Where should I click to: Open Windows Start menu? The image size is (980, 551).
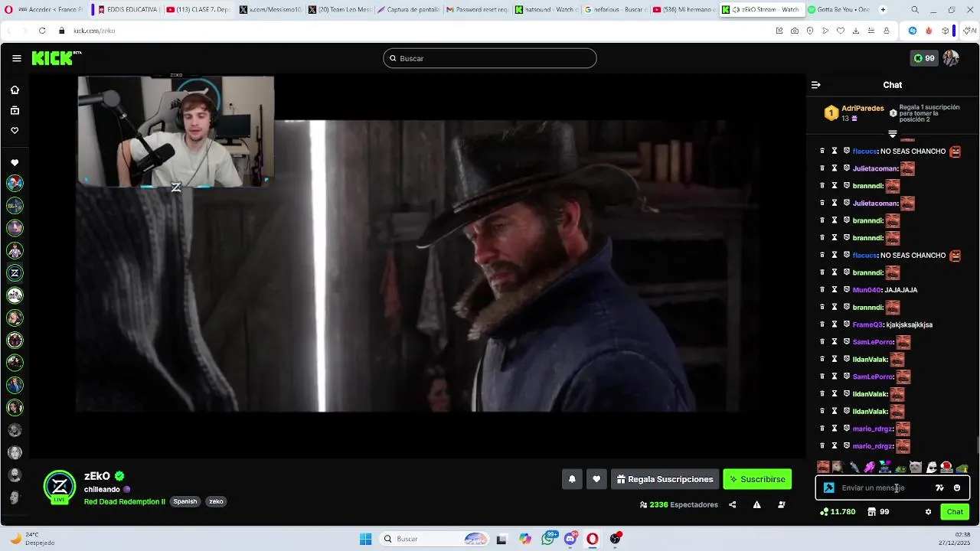pos(365,539)
